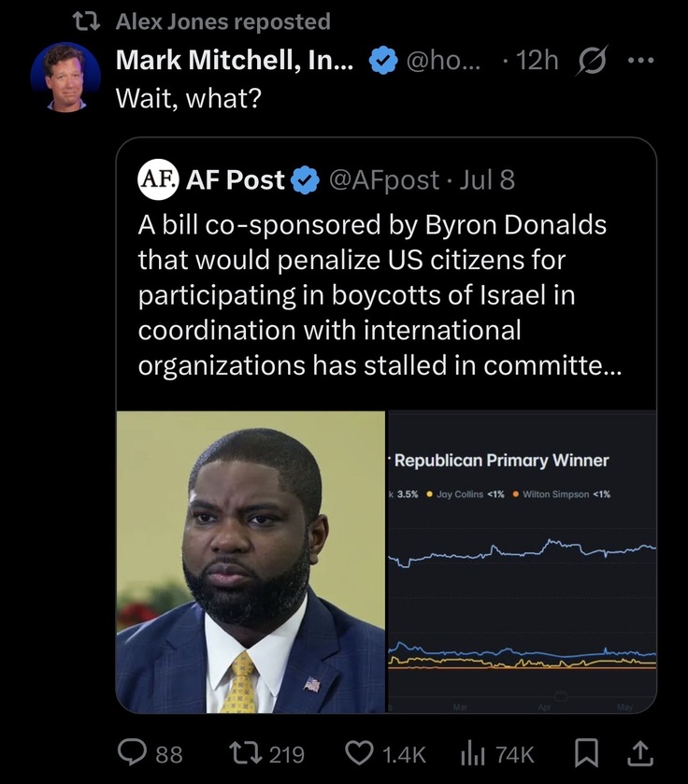This screenshot has height=784, width=688.
Task: Open the reply comment icon
Action: click(133, 753)
